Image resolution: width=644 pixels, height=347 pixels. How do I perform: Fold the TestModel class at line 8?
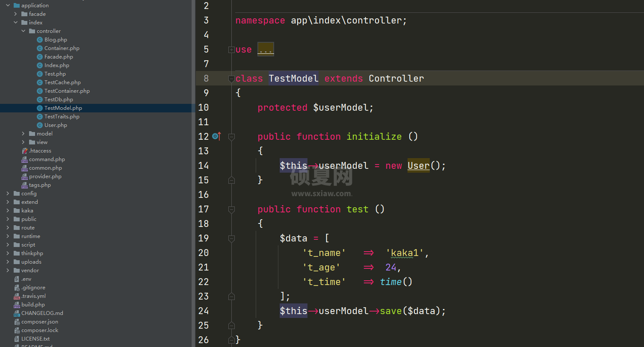click(x=231, y=79)
